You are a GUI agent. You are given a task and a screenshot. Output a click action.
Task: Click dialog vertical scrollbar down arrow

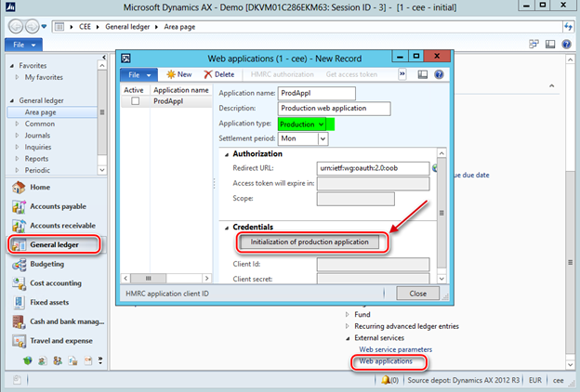click(442, 279)
